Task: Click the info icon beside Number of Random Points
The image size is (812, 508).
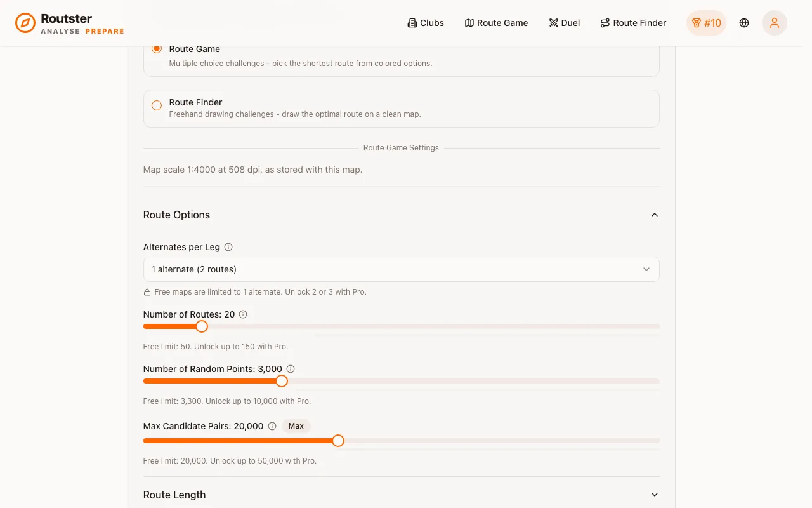Action: pyautogui.click(x=291, y=369)
